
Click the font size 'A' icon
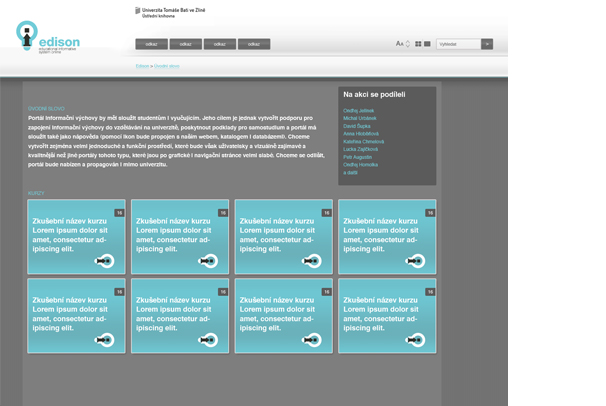pos(399,44)
